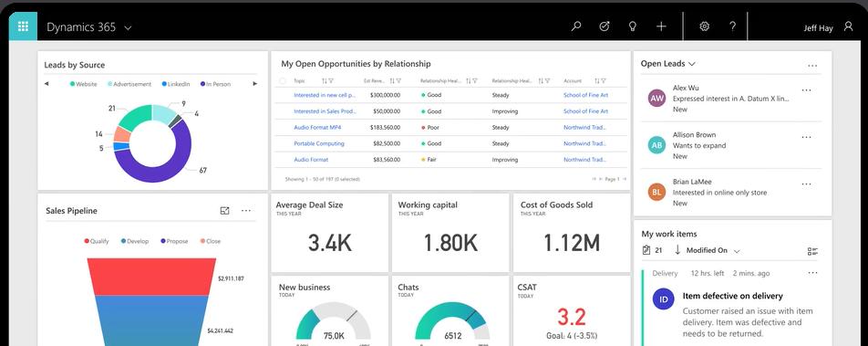Click the CSAT 3.2 score value
868x346 pixels.
click(x=571, y=317)
